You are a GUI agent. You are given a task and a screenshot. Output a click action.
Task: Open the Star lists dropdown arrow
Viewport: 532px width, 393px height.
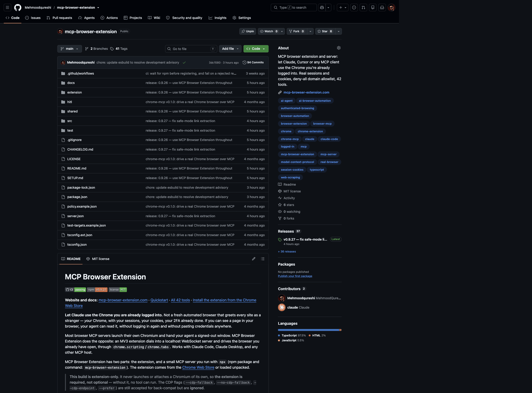[x=338, y=31]
